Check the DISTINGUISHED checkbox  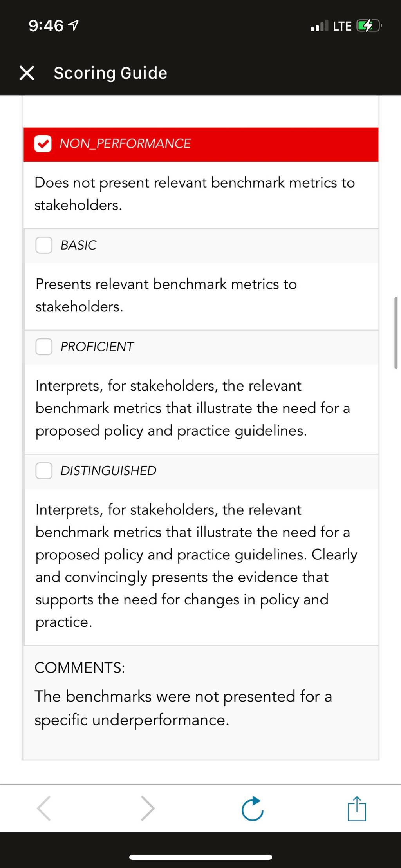(x=44, y=470)
